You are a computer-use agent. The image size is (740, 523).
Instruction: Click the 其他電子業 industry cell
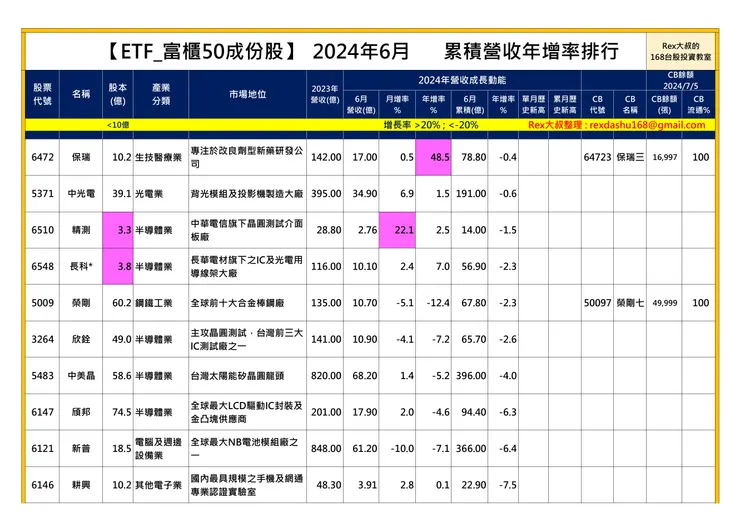click(159, 485)
